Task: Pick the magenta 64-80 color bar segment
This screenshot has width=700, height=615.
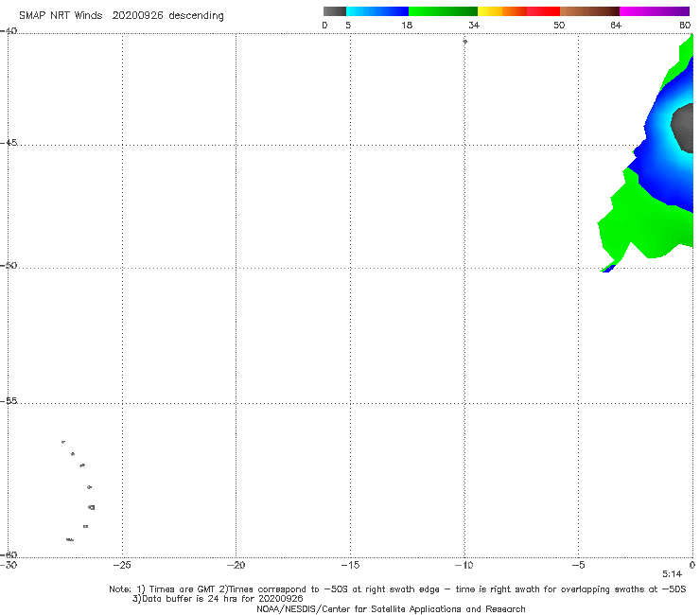Action: coord(655,11)
